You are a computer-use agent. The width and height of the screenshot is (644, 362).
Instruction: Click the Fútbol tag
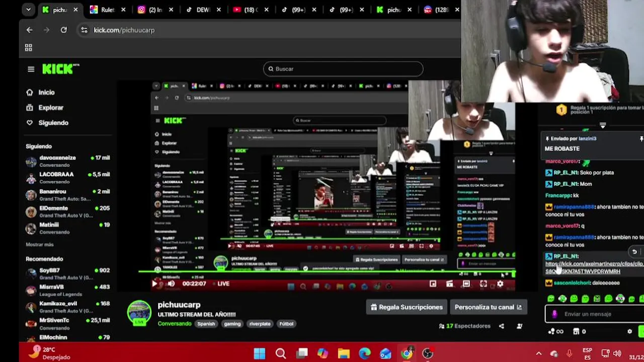tap(286, 324)
